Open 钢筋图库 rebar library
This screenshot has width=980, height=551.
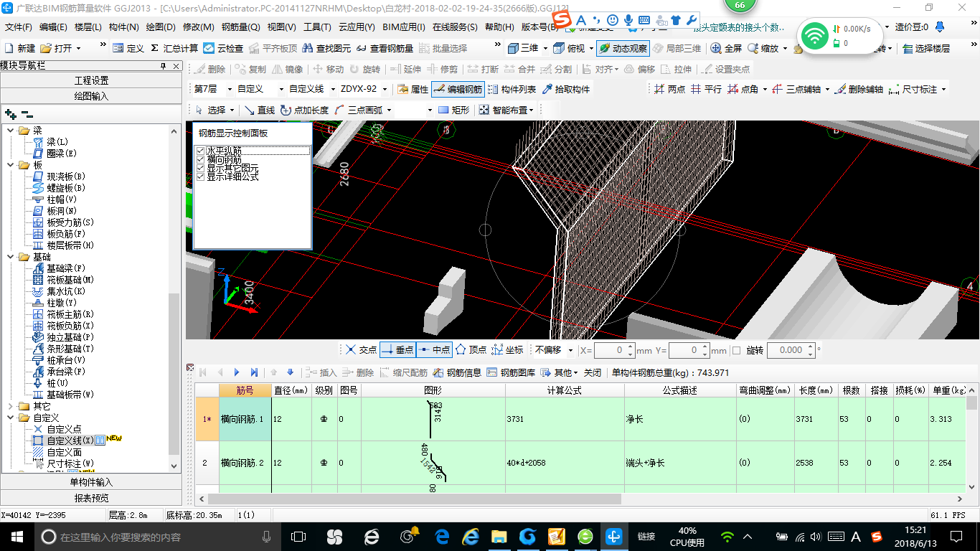[511, 373]
